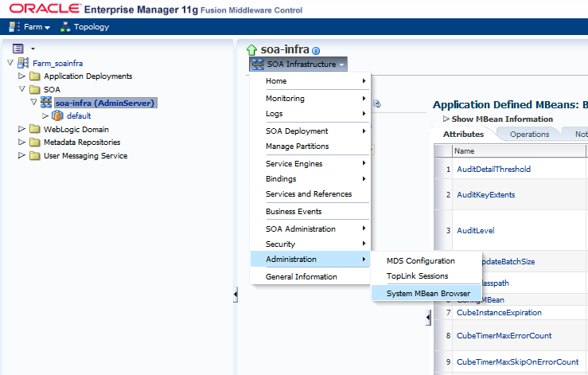Screen dimensions: 588x375
Task: Click the soa-infra info icon
Action: coord(316,51)
